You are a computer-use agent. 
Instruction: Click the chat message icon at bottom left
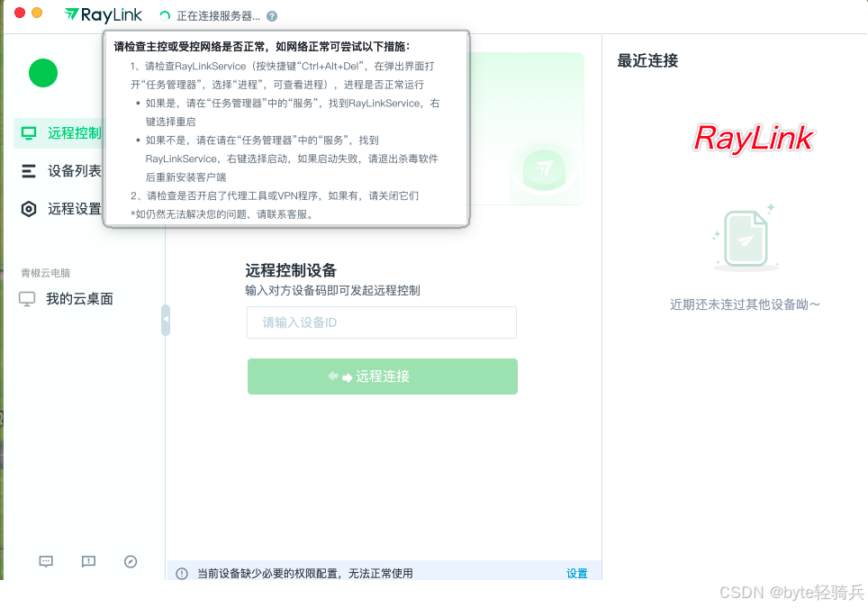click(46, 561)
